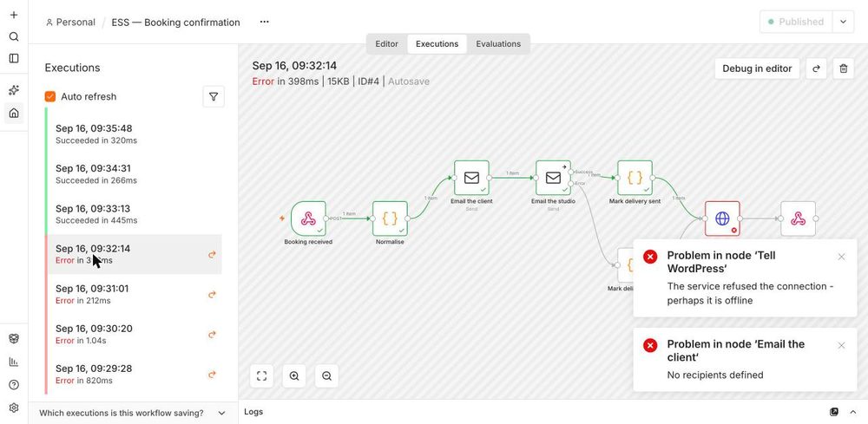
Task: Select the Normalise code node
Action: (x=390, y=219)
